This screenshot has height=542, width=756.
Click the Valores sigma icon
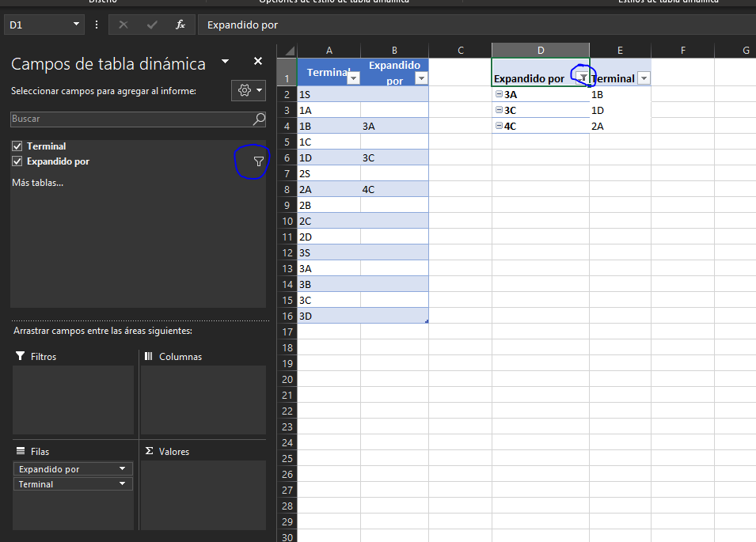(149, 451)
